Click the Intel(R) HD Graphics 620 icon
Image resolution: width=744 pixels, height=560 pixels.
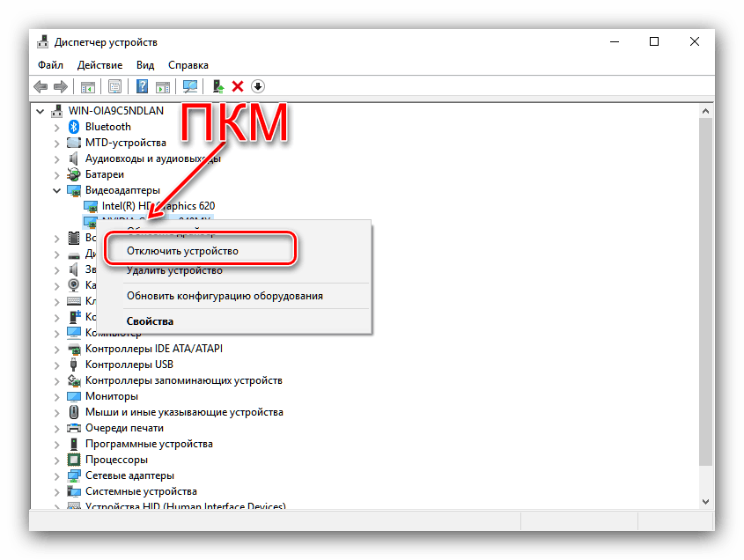point(90,206)
